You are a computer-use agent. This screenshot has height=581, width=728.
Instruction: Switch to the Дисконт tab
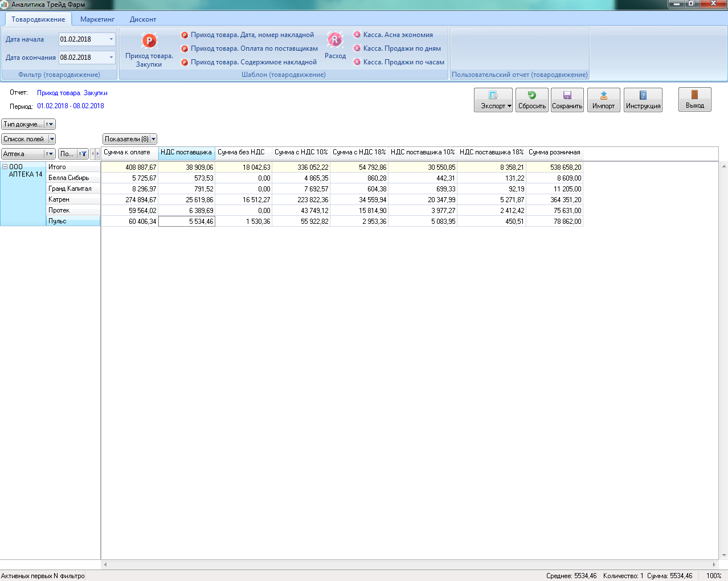click(x=142, y=19)
